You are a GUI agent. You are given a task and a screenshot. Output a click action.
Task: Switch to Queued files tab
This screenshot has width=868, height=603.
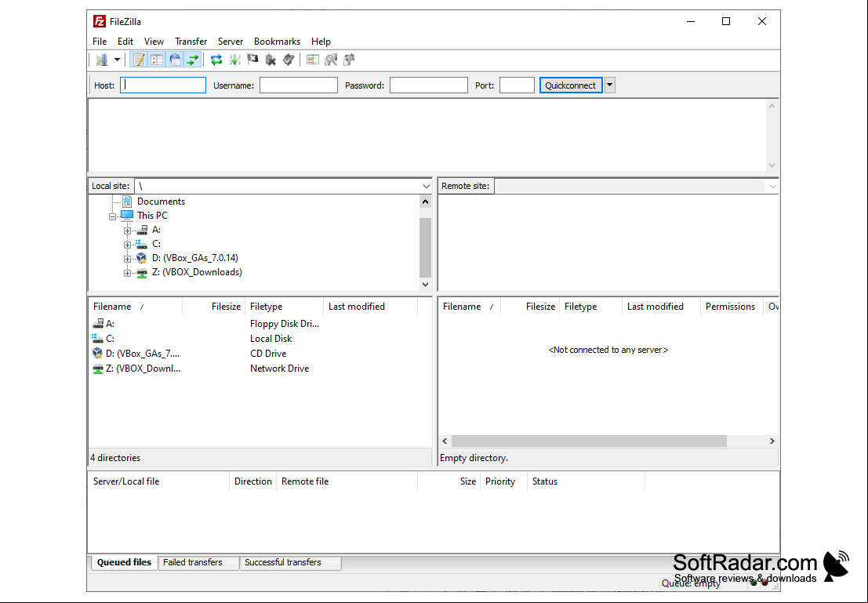(x=124, y=562)
